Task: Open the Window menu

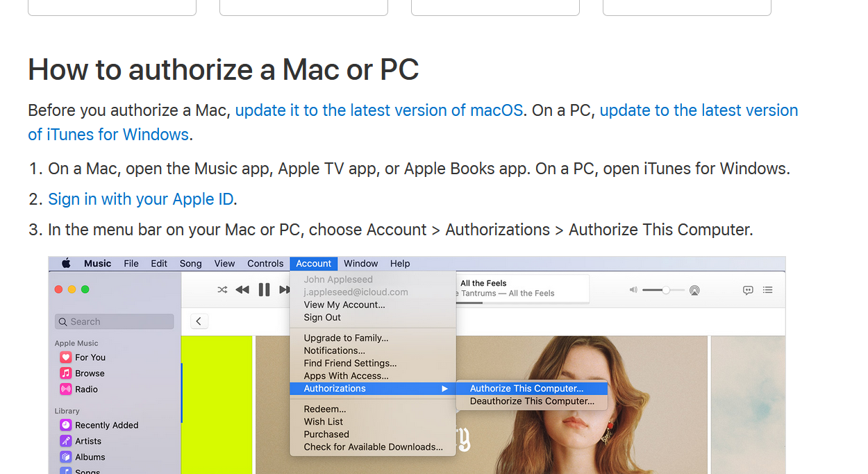Action: tap(361, 264)
